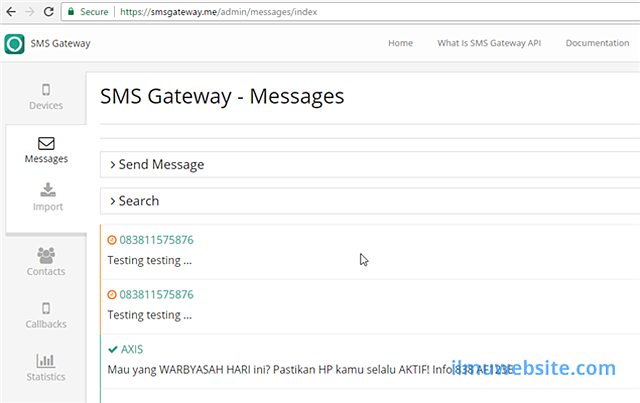Viewport: 640px width, 403px height.
Task: Open the Import sidebar item
Action: [48, 197]
